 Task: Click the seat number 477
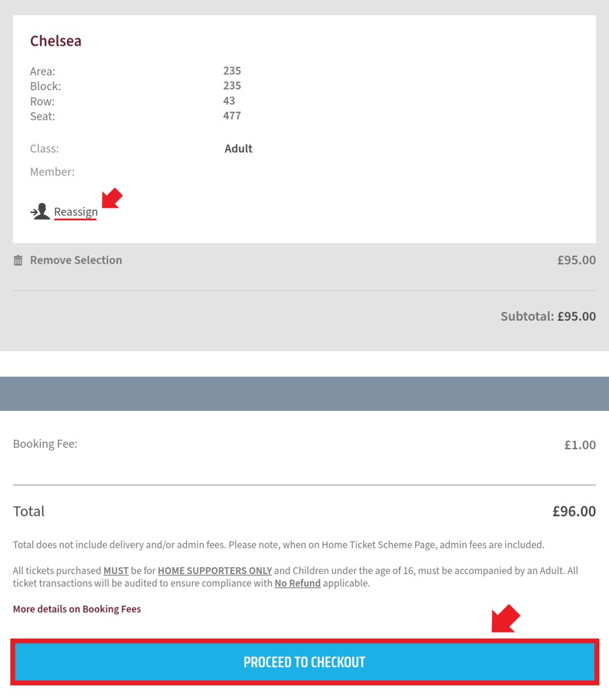[232, 116]
